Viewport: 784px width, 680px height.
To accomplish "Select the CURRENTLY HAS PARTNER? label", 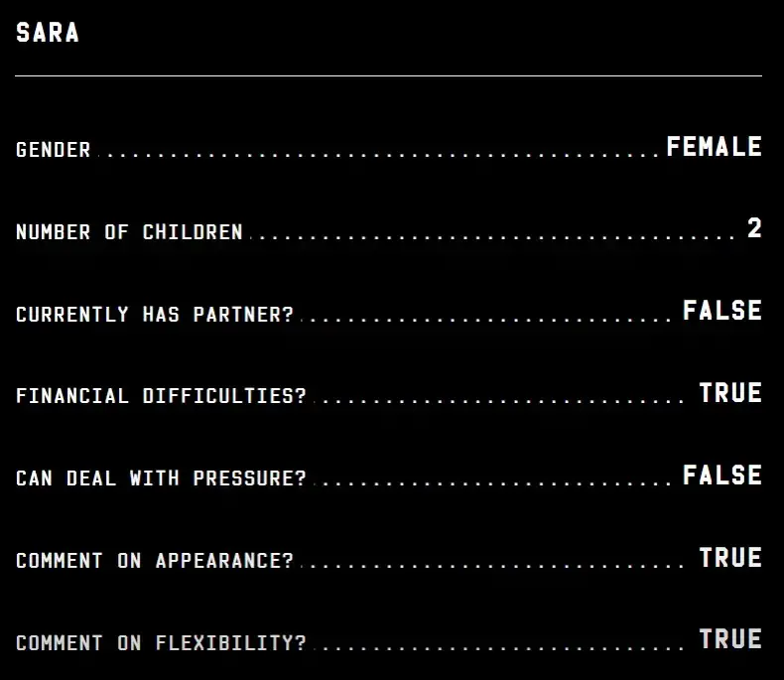I will click(x=155, y=315).
